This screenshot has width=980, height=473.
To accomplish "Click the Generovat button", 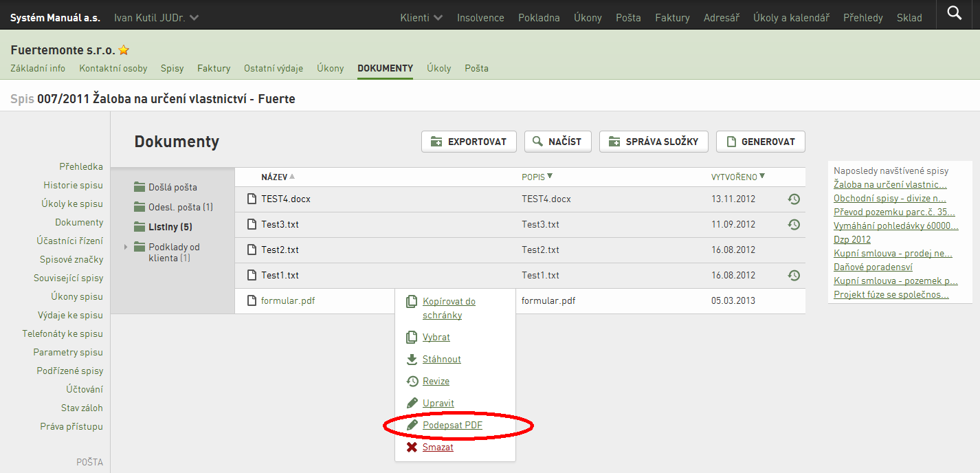I will pos(761,142).
